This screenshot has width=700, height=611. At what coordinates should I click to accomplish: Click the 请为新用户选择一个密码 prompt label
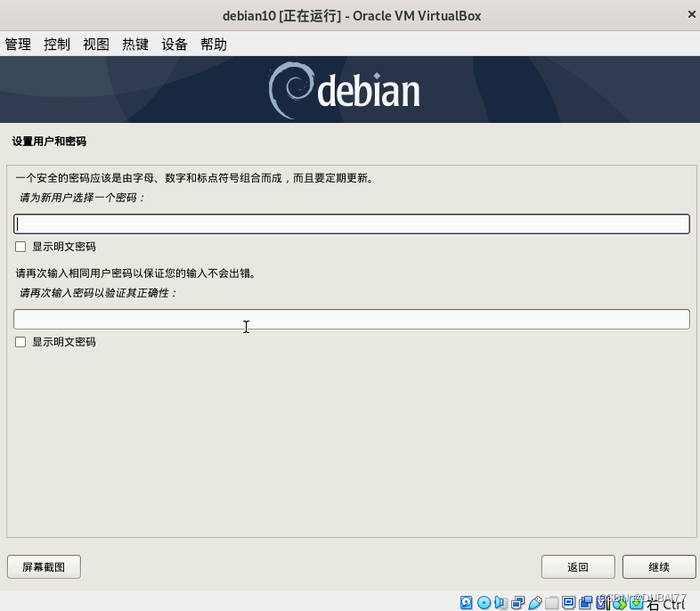[82, 198]
